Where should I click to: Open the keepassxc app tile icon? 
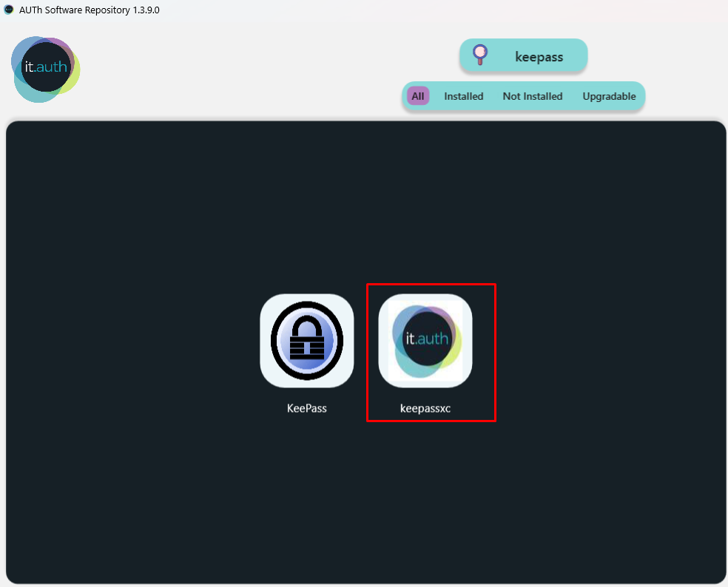pos(425,341)
